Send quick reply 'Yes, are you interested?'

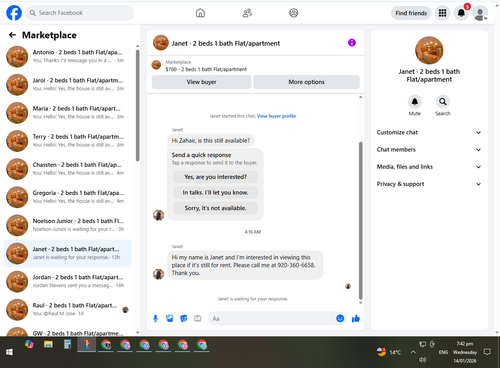(x=215, y=177)
